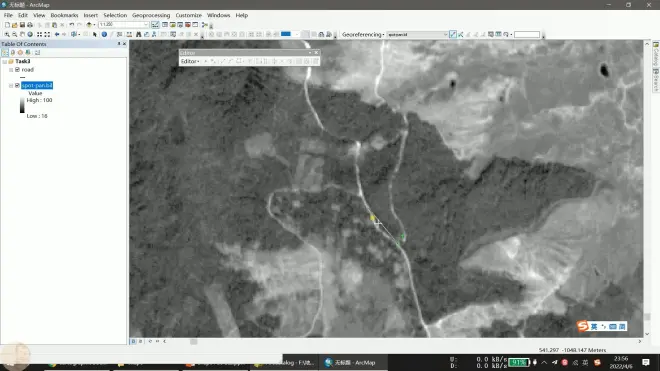Collapse the road layer entry
Viewport: 660px width, 371px height.
coord(11,70)
